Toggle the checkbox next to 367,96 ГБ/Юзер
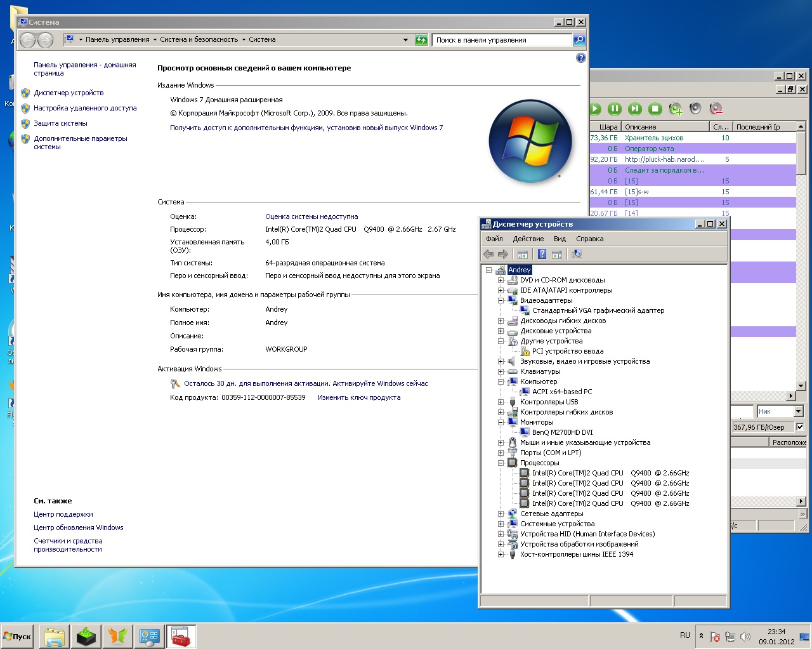The height and width of the screenshot is (650, 812). (x=800, y=427)
